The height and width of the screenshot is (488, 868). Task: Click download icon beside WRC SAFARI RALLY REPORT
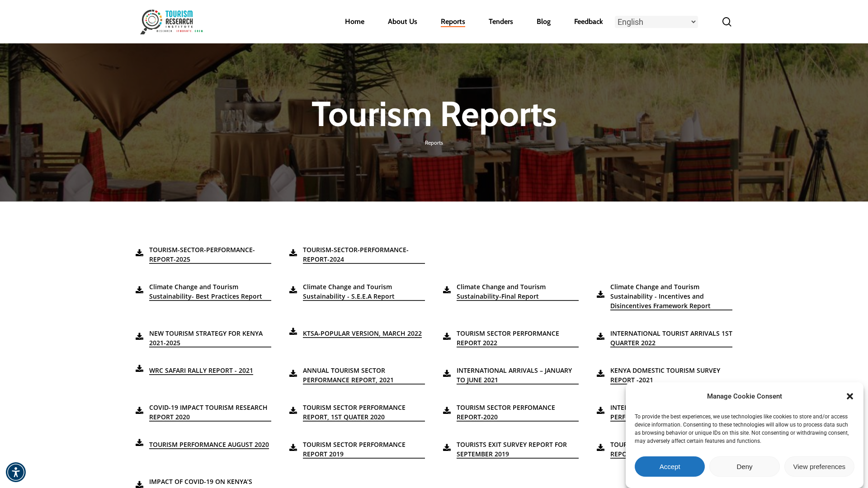point(140,368)
